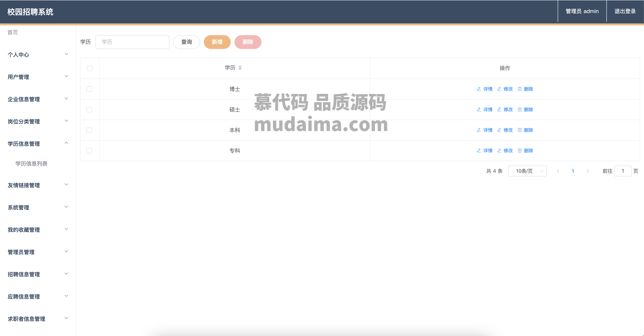
Task: Click the pencil icon next to 修改 in 专科 row
Action: (x=499, y=151)
